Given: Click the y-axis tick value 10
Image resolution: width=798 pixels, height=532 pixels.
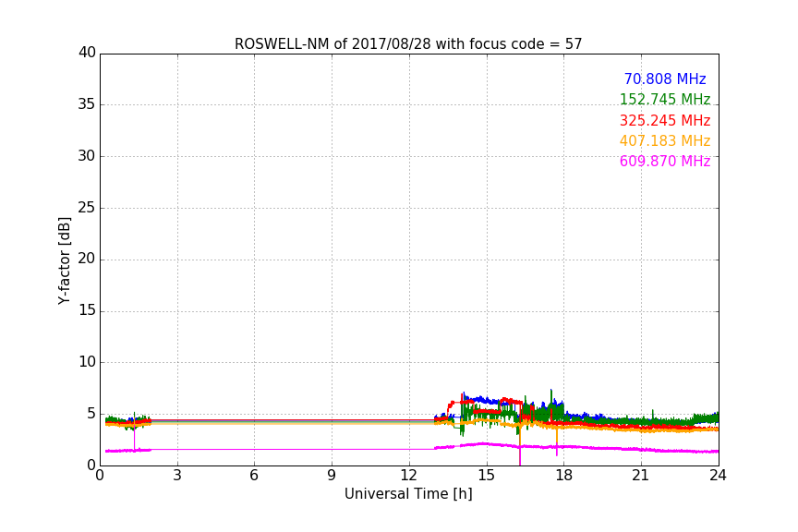Looking at the screenshot, I should tap(87, 362).
